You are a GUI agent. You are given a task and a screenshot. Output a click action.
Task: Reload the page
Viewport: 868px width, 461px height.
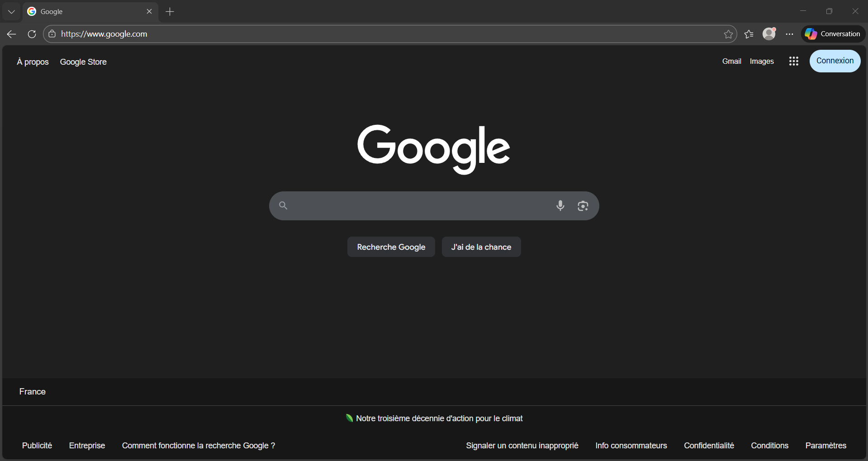[31, 34]
